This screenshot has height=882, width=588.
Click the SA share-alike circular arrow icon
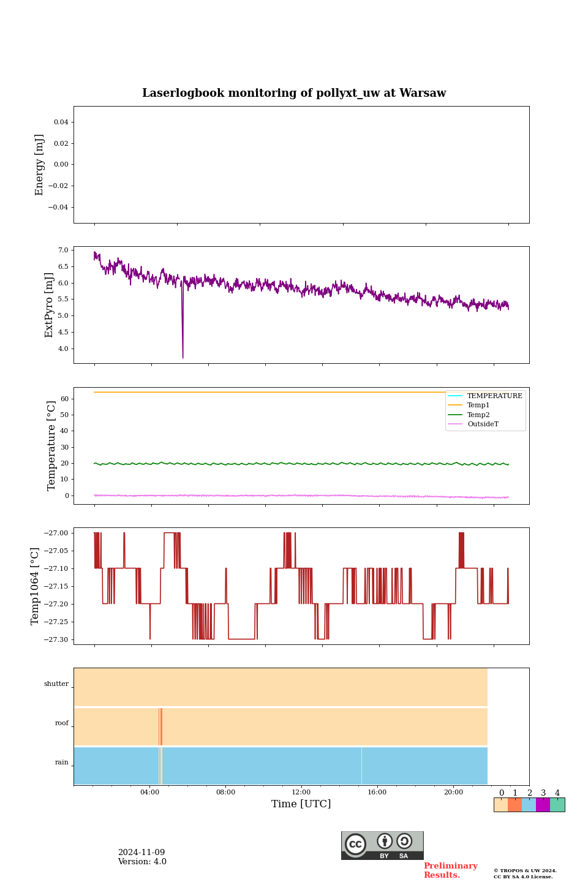[x=404, y=841]
